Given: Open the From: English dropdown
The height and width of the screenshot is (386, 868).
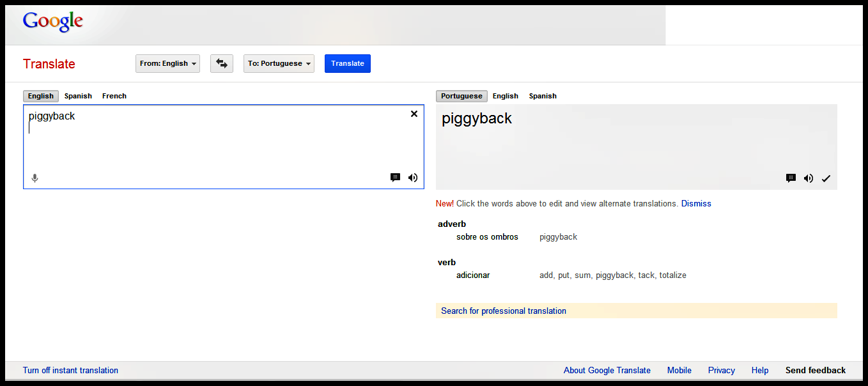Looking at the screenshot, I should [167, 63].
